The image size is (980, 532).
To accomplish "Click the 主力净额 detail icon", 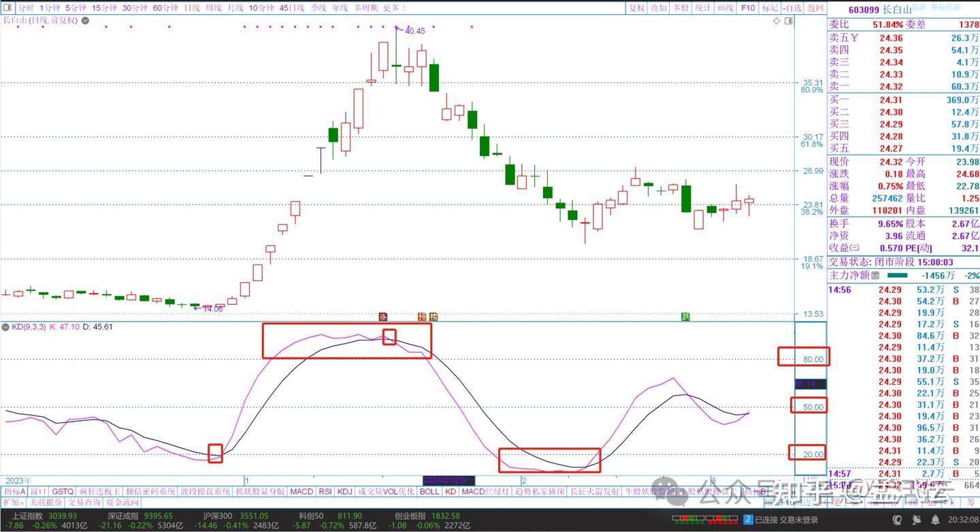I will 875,276.
